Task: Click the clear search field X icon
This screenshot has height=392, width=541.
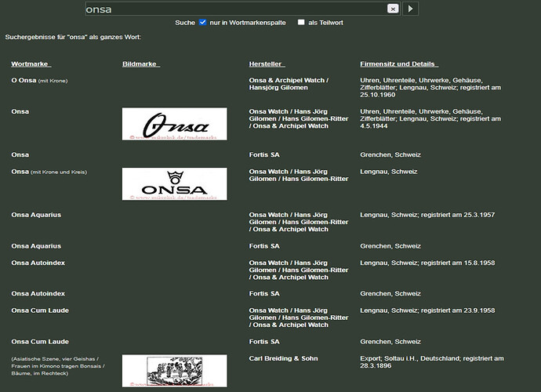Action: coord(393,9)
